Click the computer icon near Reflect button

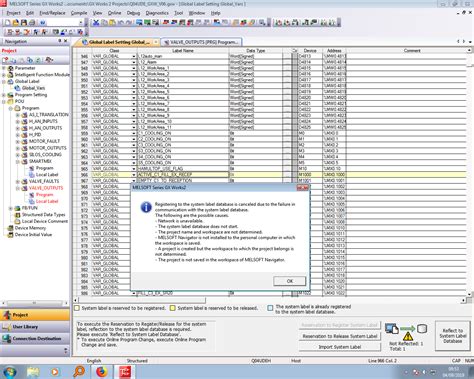[x=392, y=328]
